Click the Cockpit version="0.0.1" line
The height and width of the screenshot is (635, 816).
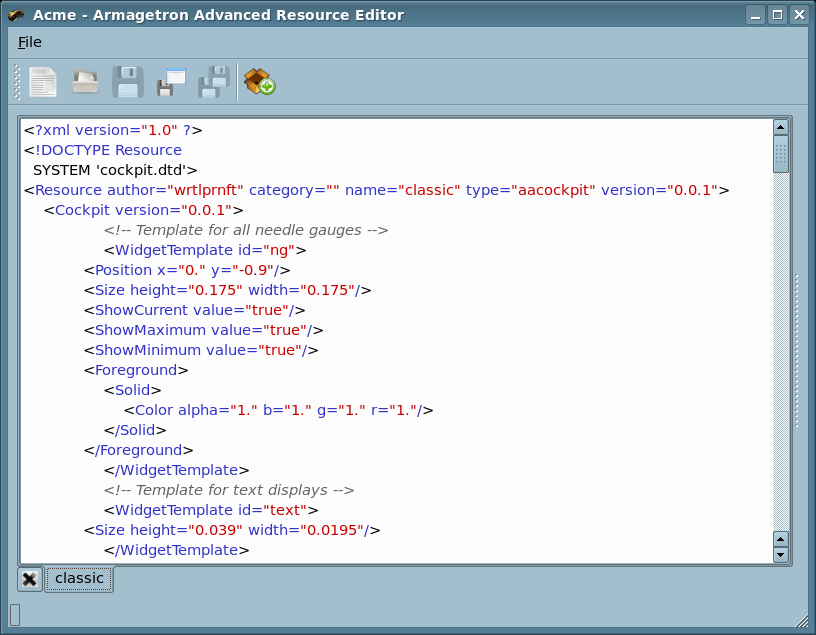144,210
